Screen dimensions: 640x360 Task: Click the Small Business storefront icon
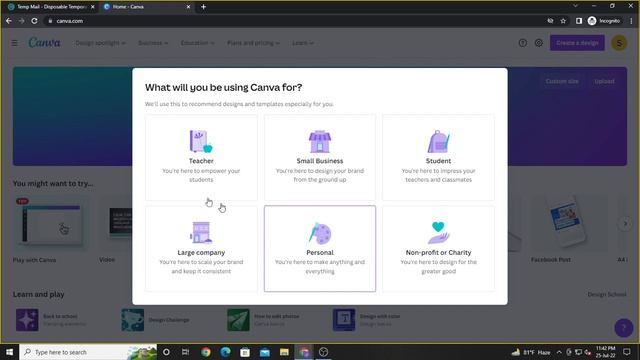pos(320,141)
